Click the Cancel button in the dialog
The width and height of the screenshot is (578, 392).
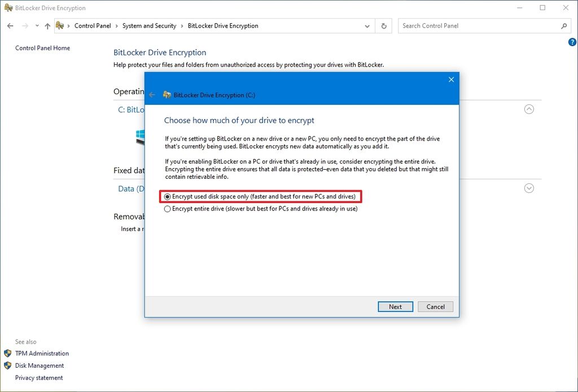tap(435, 306)
